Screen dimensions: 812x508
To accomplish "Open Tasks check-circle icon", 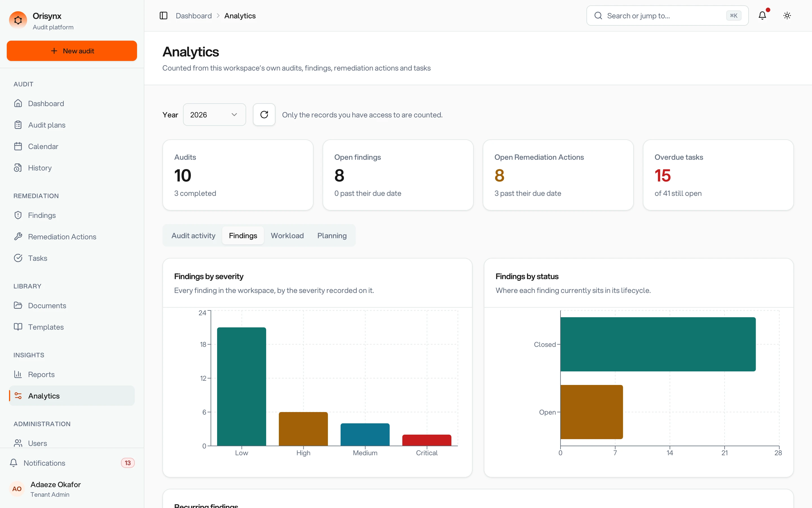I will pos(18,258).
